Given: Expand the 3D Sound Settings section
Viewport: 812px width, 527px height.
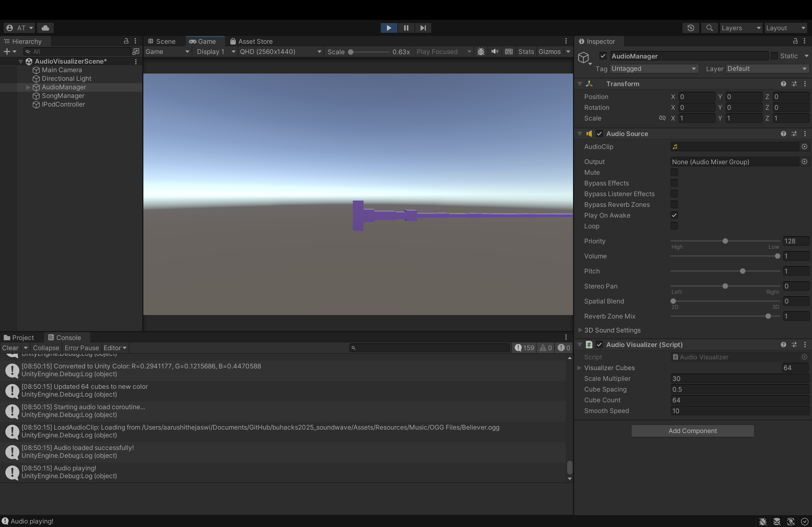Looking at the screenshot, I should (x=580, y=330).
